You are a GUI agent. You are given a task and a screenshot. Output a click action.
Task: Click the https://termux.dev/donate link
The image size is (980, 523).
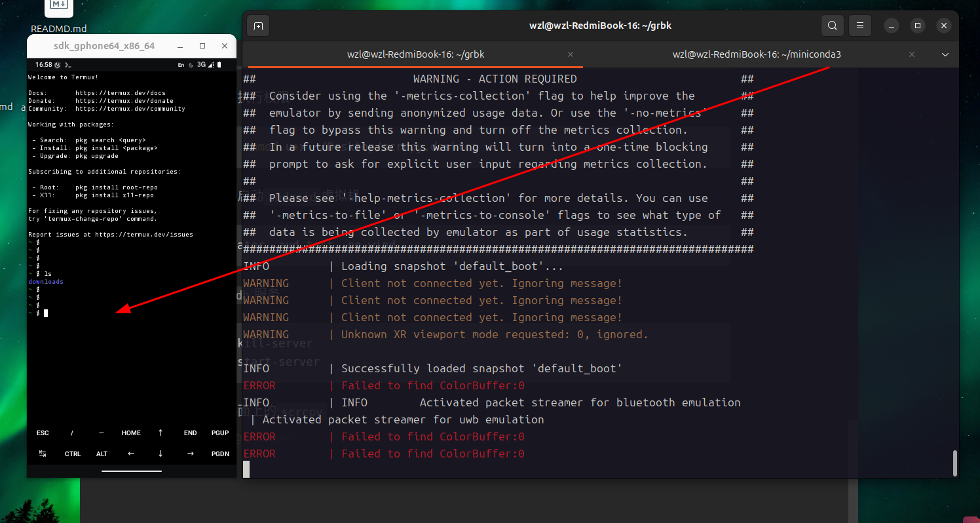point(124,101)
